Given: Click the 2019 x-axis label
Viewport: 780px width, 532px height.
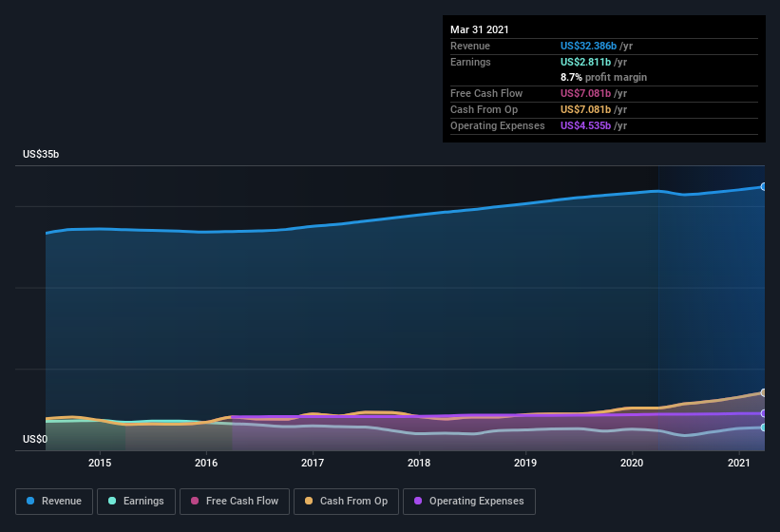Looking at the screenshot, I should pyautogui.click(x=525, y=463).
